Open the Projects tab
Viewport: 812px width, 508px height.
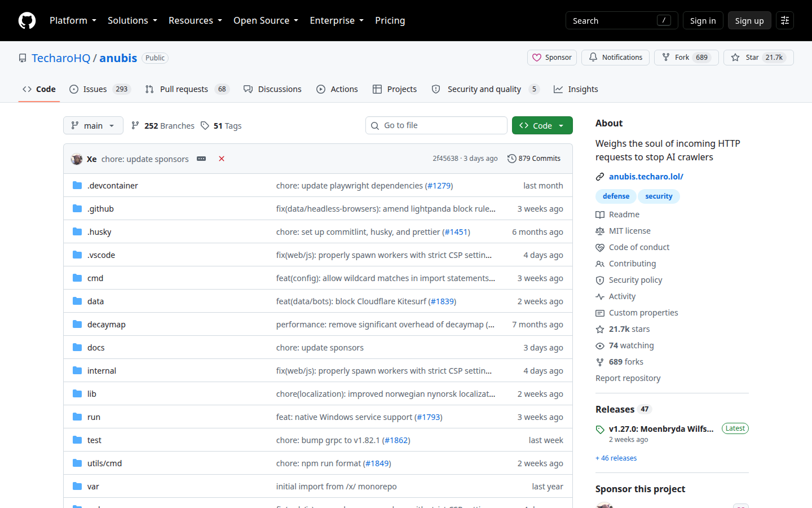pos(395,89)
